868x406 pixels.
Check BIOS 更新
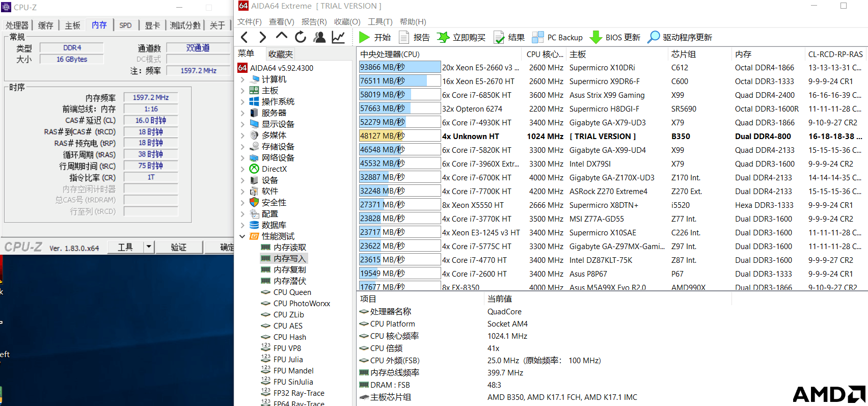pos(615,37)
